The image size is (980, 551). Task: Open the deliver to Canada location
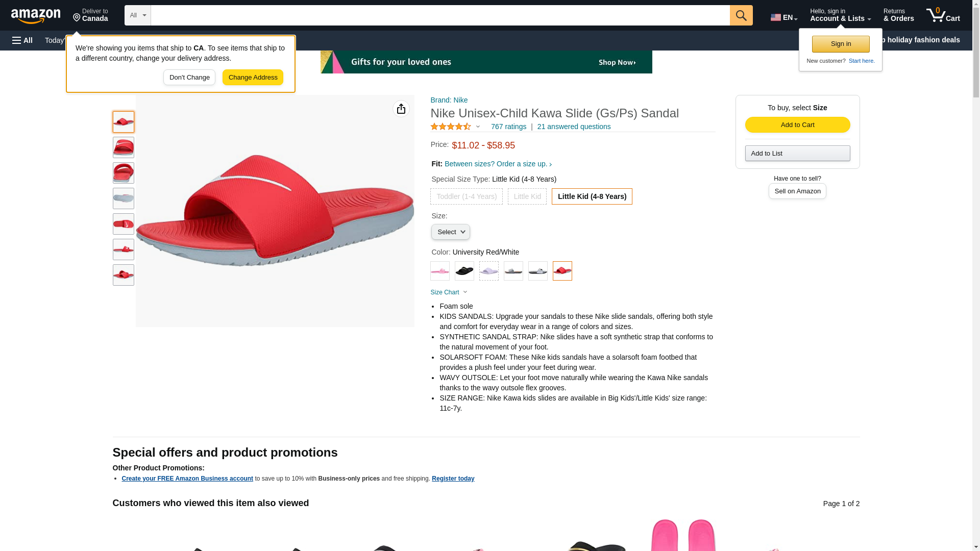click(x=90, y=15)
